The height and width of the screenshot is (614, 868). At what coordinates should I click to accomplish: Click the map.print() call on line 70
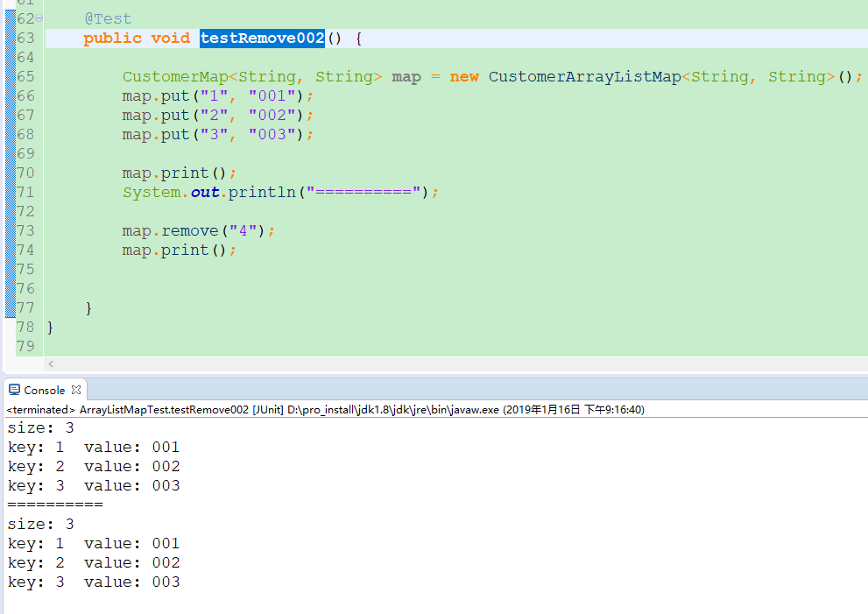pyautogui.click(x=180, y=173)
